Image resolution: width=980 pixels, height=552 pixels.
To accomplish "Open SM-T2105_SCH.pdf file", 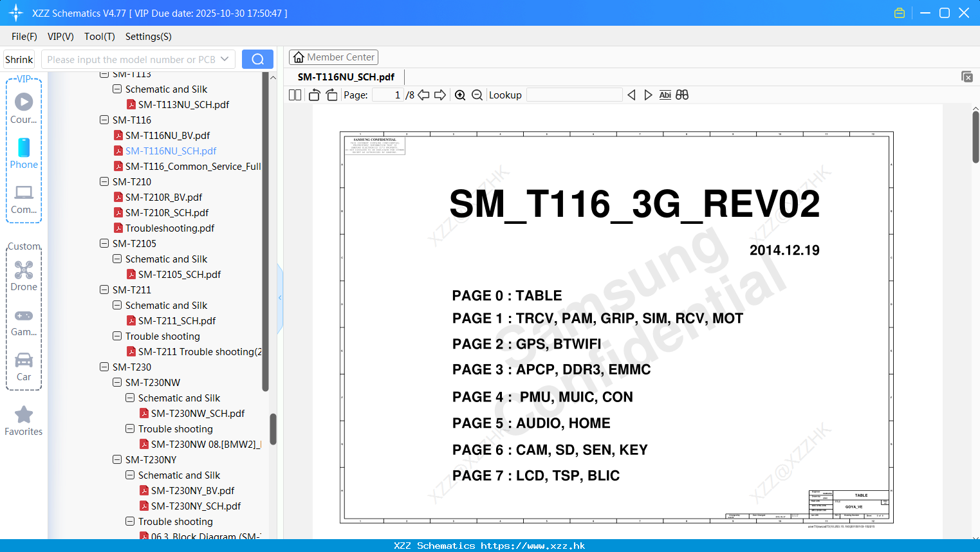I will pyautogui.click(x=180, y=274).
